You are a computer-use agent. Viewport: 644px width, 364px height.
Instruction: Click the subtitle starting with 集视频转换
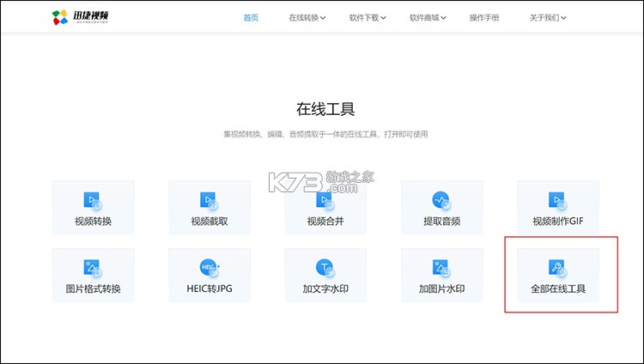click(x=325, y=134)
